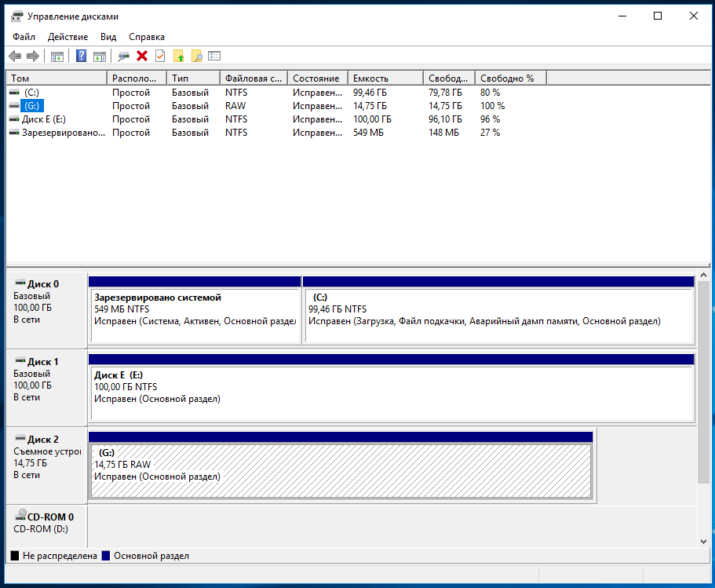
Task: Click the Back arrow in the toolbar
Action: click(14, 56)
